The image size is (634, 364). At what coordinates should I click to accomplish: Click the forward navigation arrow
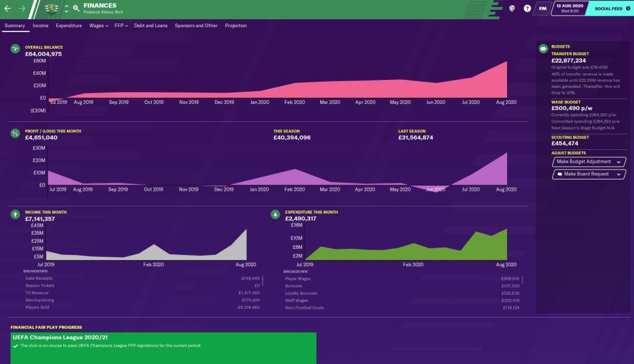[22, 9]
